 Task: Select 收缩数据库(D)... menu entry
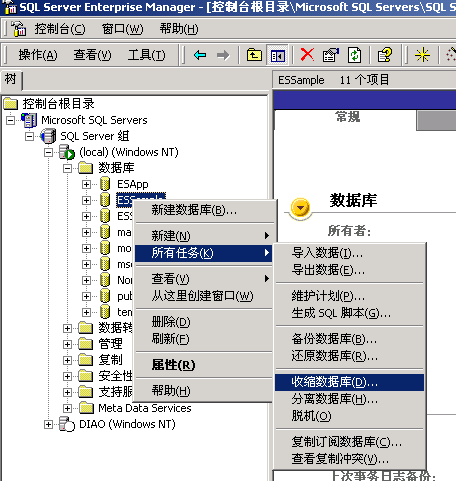click(349, 382)
